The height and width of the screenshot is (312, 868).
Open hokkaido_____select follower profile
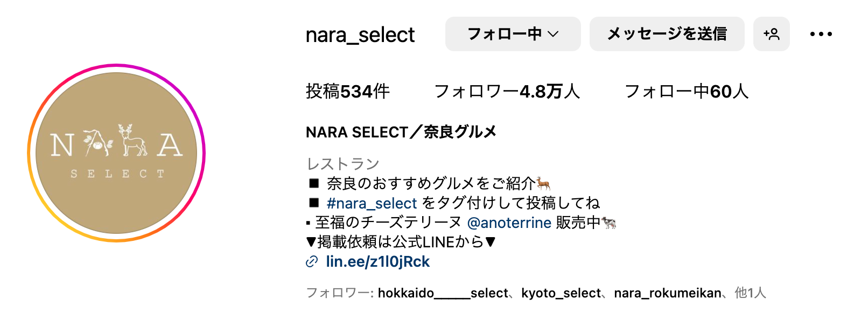click(443, 293)
